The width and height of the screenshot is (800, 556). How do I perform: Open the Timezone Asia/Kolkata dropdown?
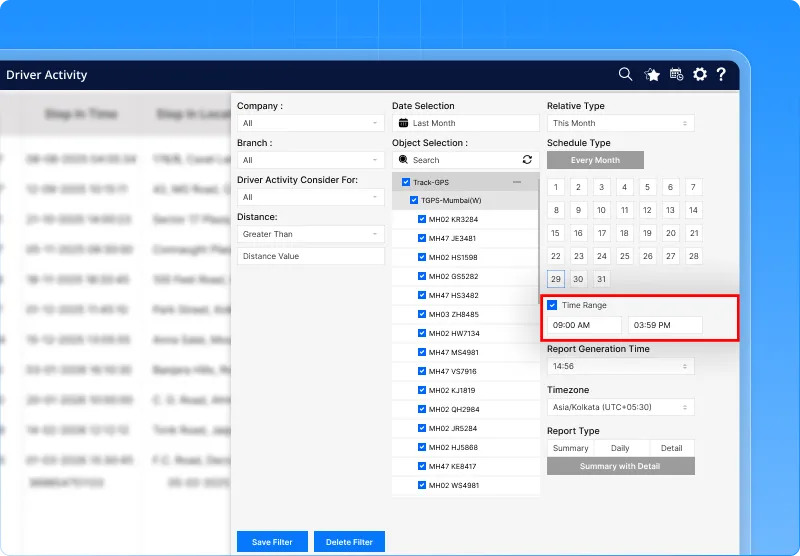pyautogui.click(x=620, y=407)
